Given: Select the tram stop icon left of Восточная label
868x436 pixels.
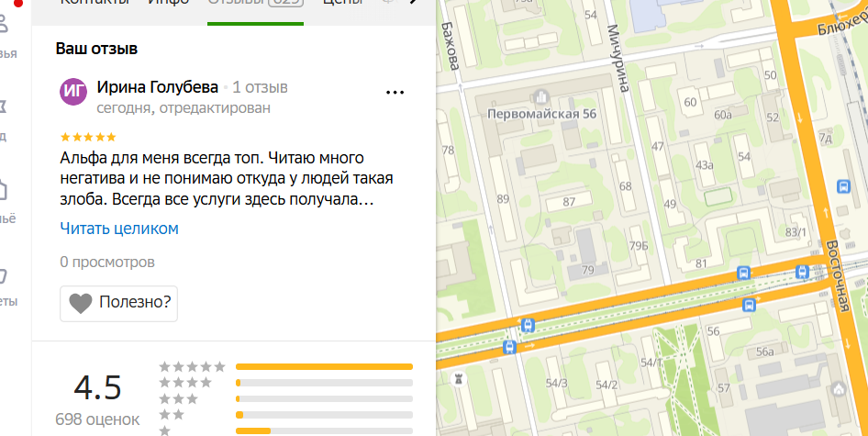Looking at the screenshot, I should [x=802, y=272].
